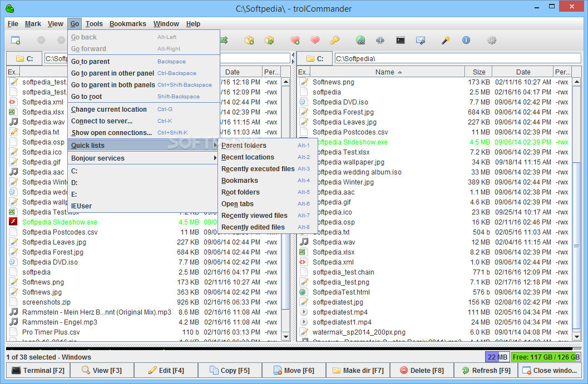
Task: Click the Excel icon for Softpedia.xlsx, right panel
Action: [304, 252]
